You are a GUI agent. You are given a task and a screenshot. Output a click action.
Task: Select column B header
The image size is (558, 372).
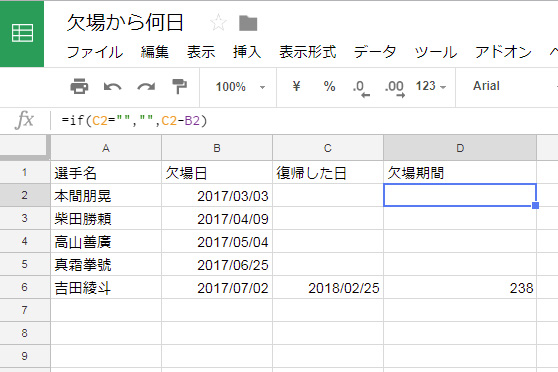[x=217, y=148]
